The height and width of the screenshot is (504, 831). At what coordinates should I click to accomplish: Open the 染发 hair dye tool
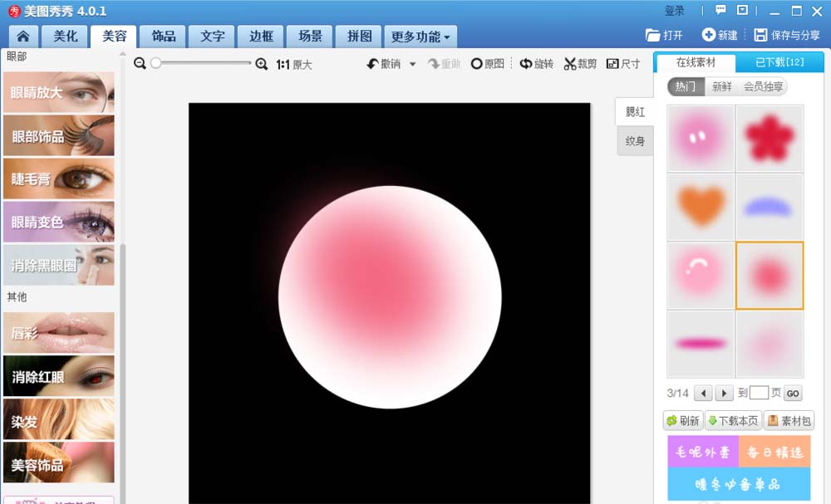pyautogui.click(x=59, y=419)
